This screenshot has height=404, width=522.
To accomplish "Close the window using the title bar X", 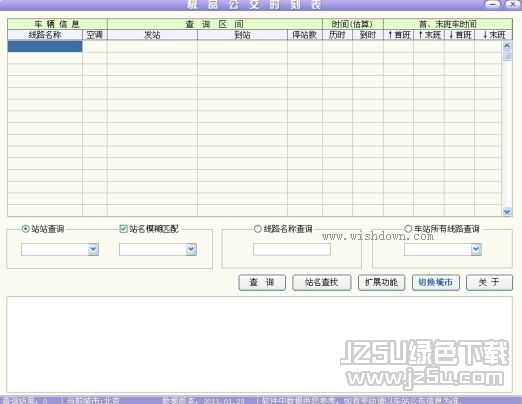I will point(513,4).
